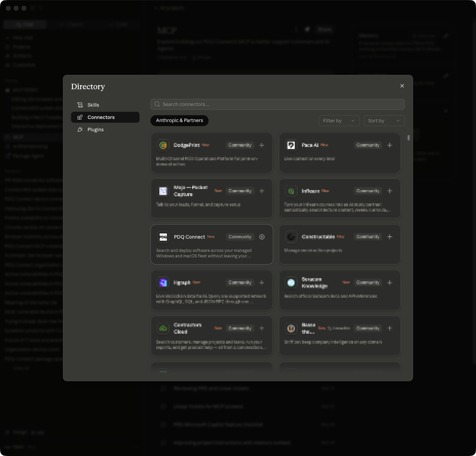Go to the Plugins section

pos(105,130)
